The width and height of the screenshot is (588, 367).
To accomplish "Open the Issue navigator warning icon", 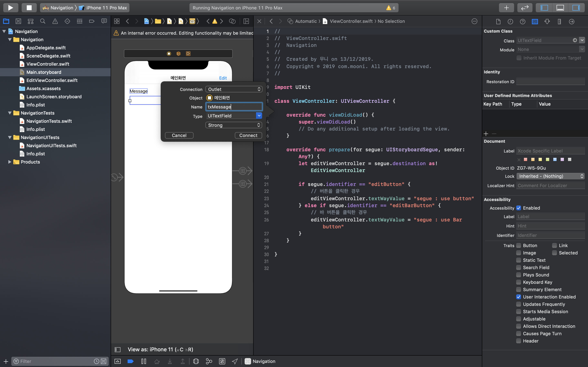I will (x=55, y=21).
